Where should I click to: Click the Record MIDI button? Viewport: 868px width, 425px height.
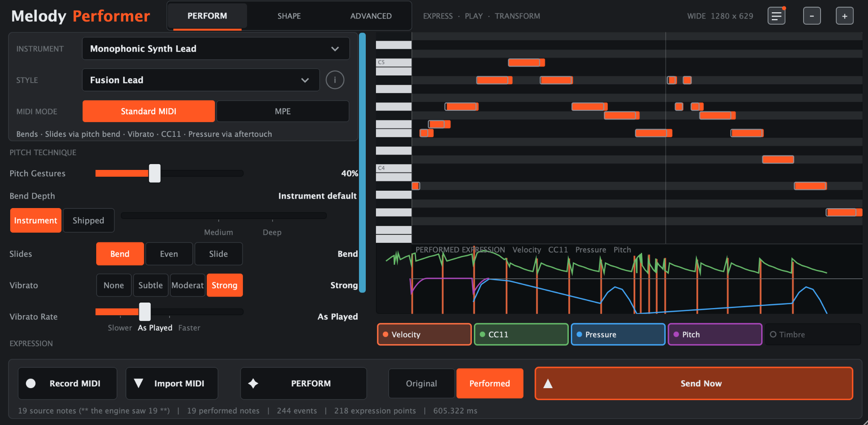[67, 383]
